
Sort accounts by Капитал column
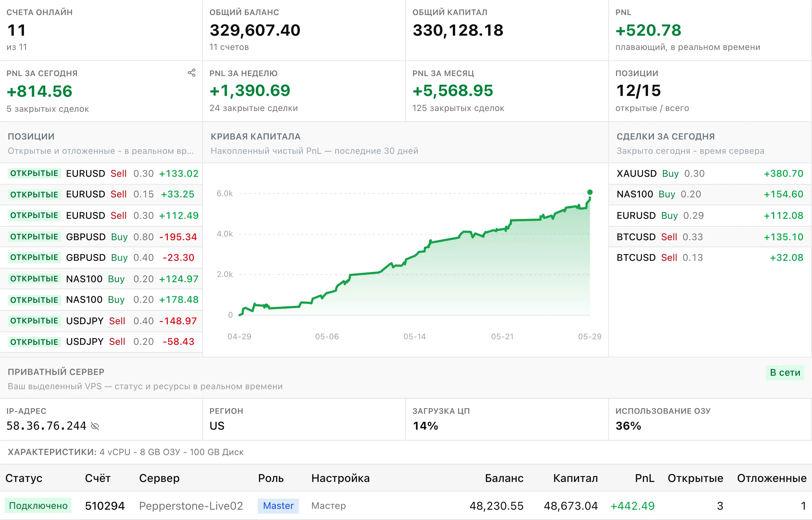[x=575, y=478]
